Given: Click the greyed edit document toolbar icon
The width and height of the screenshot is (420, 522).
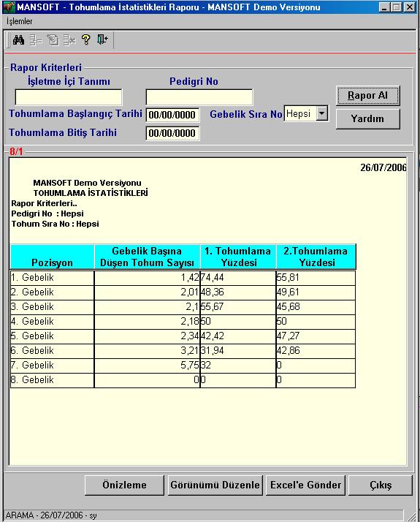Looking at the screenshot, I should [x=53, y=40].
